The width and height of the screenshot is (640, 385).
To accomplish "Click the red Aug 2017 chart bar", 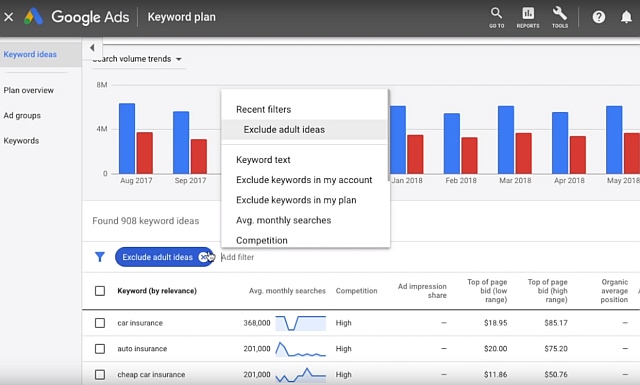I will (144, 153).
